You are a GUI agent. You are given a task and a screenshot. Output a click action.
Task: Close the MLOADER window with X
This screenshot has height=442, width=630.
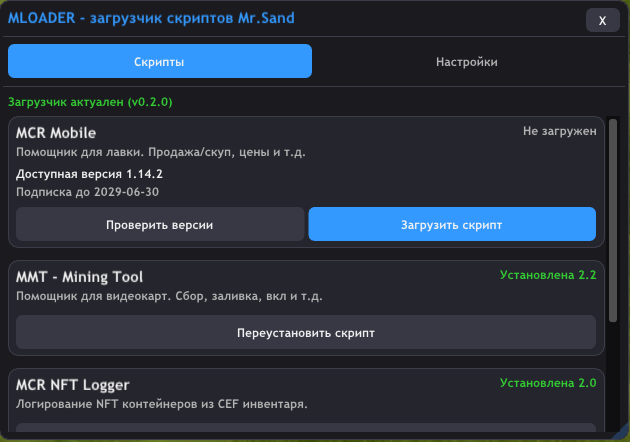click(x=602, y=20)
